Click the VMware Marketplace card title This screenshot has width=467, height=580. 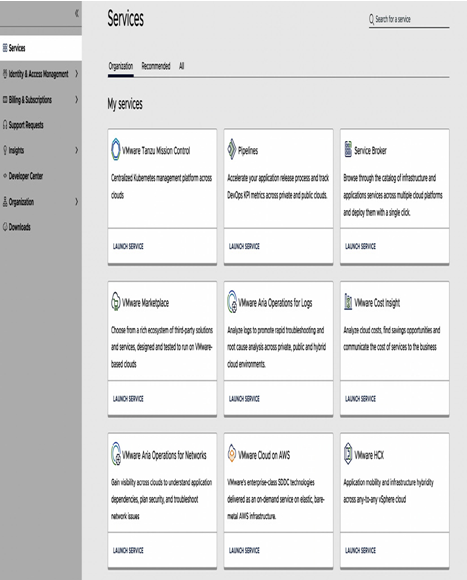point(145,303)
